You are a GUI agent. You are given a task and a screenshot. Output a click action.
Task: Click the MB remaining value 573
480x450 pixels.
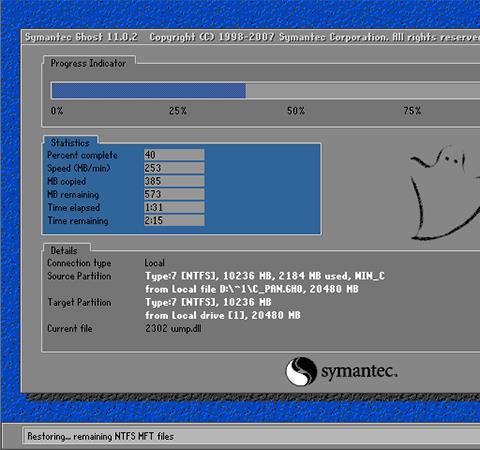(x=174, y=194)
